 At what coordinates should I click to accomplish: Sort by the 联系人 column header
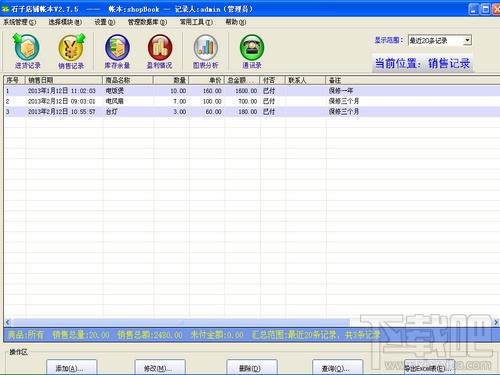[x=305, y=80]
